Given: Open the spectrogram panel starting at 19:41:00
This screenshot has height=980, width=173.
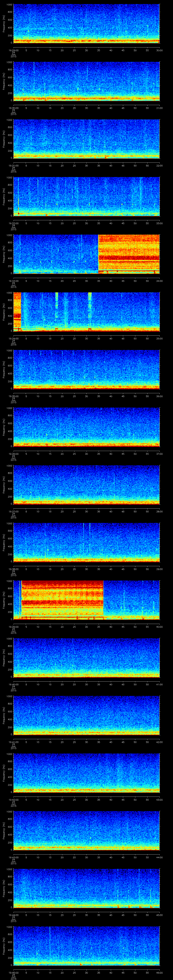Looking at the screenshot, I should pyautogui.click(x=86, y=715).
